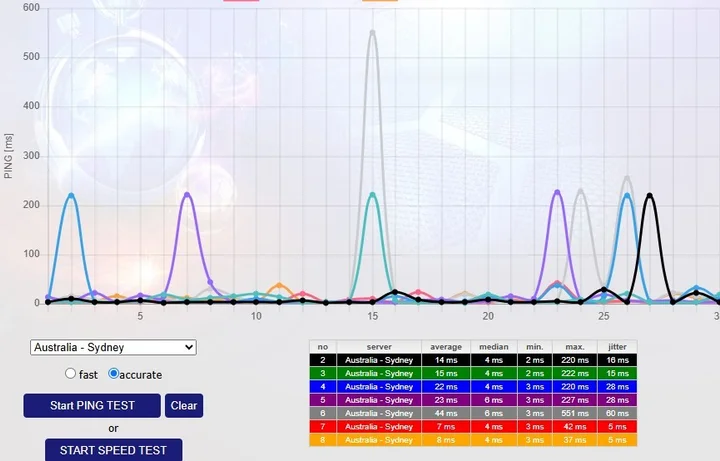The height and width of the screenshot is (461, 720).
Task: Click the START SPEED TEST button
Action: (x=113, y=450)
